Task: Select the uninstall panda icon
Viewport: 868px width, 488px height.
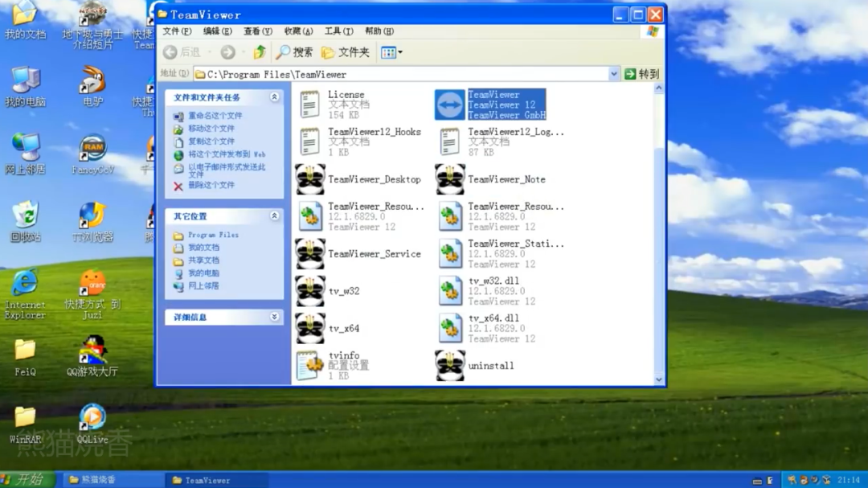Action: tap(449, 366)
